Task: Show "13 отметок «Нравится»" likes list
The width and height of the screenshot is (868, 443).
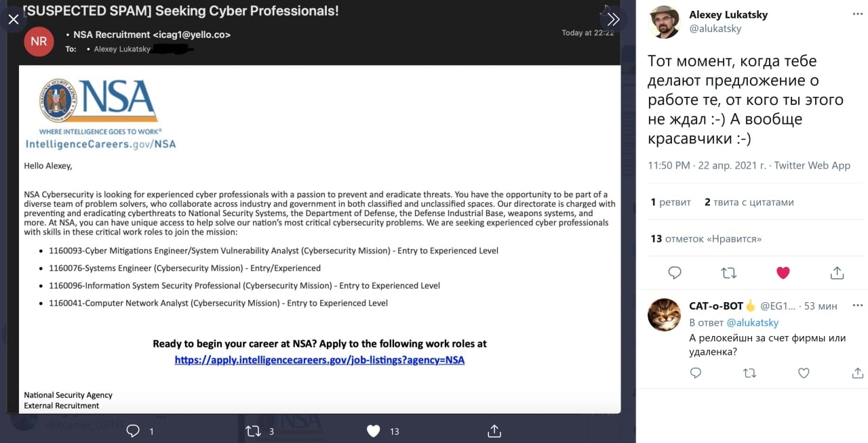Action: [x=706, y=238]
